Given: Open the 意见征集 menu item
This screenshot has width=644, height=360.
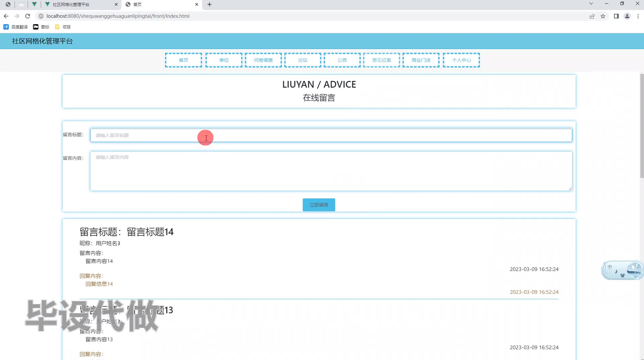Looking at the screenshot, I should click(x=381, y=60).
